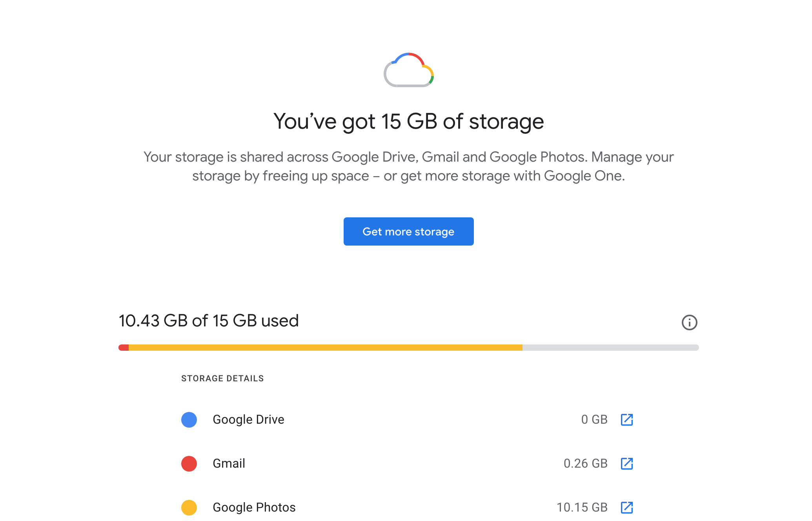
Task: Click the blue Google Drive dot
Action: click(189, 419)
